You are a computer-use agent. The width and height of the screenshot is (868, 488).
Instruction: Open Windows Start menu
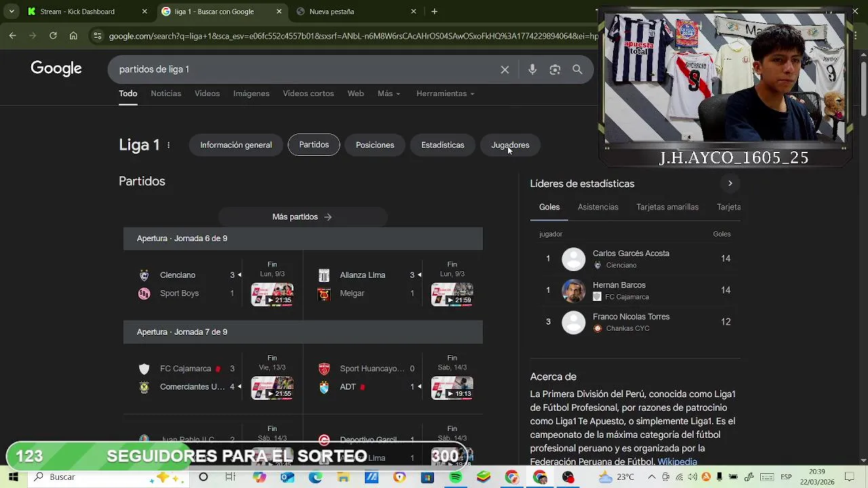point(13,477)
